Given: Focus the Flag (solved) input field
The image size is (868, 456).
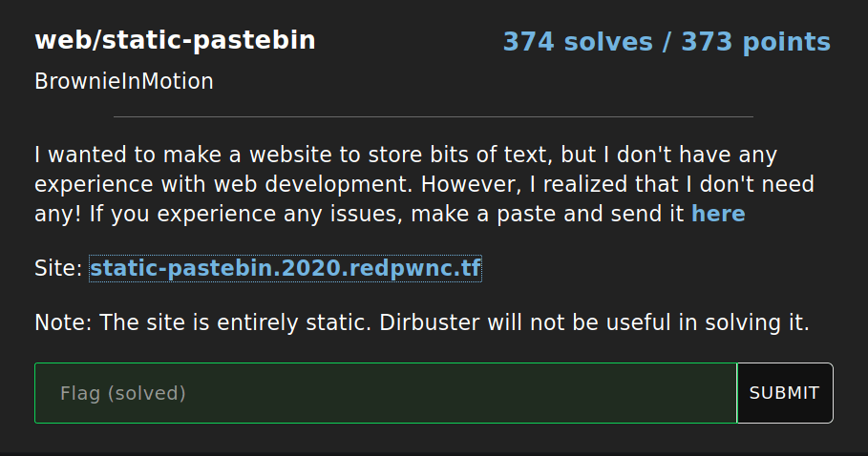Looking at the screenshot, I should click(386, 393).
